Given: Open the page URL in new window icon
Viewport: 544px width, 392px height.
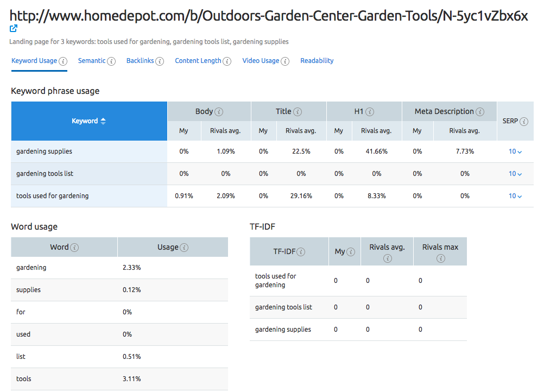Looking at the screenshot, I should [12, 28].
